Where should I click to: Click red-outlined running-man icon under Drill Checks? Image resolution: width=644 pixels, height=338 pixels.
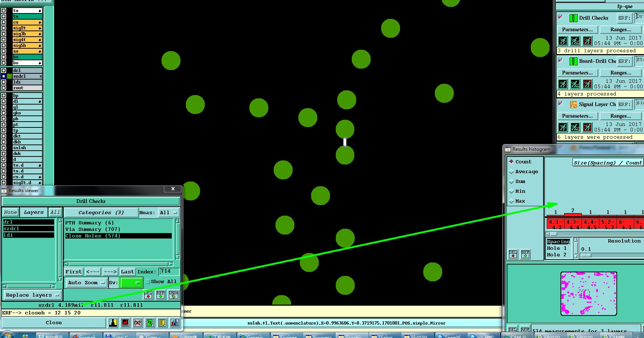point(587,41)
